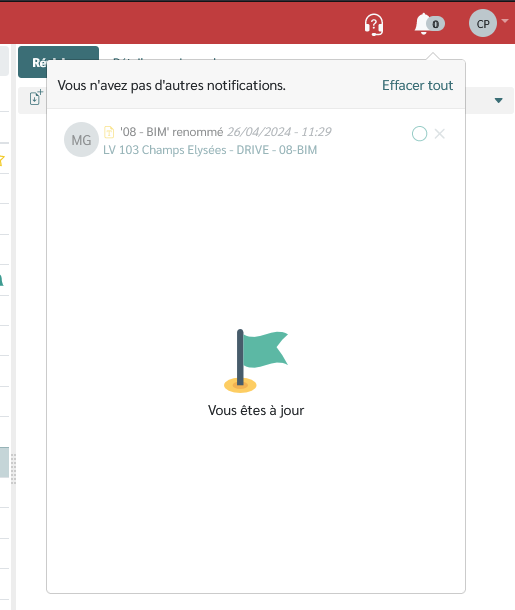Select the partially hidden 'Détails' tab

coord(126,59)
